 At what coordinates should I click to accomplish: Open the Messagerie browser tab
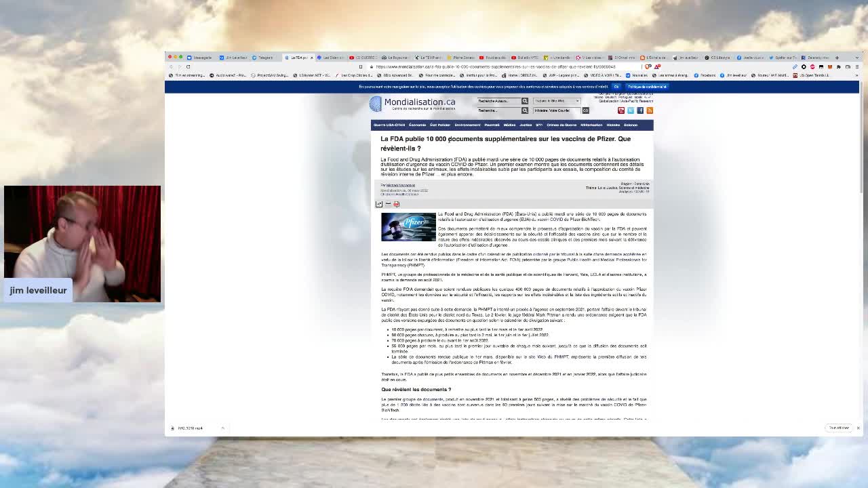point(199,58)
